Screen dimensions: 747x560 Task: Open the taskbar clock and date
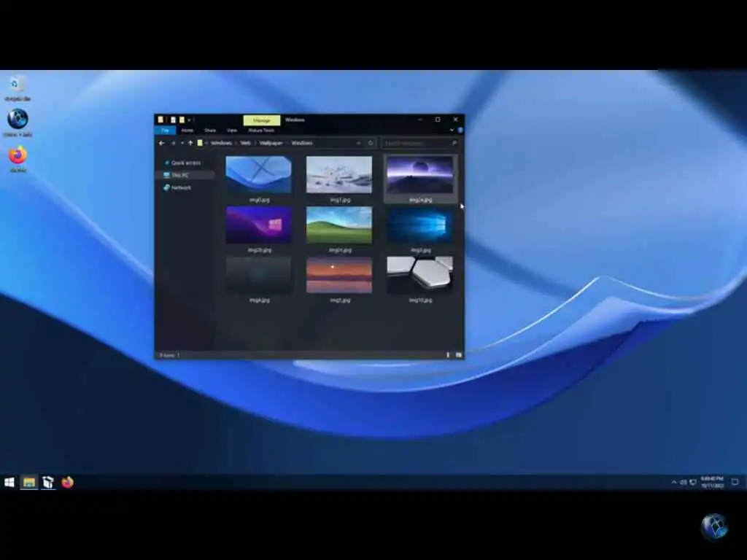click(x=712, y=483)
